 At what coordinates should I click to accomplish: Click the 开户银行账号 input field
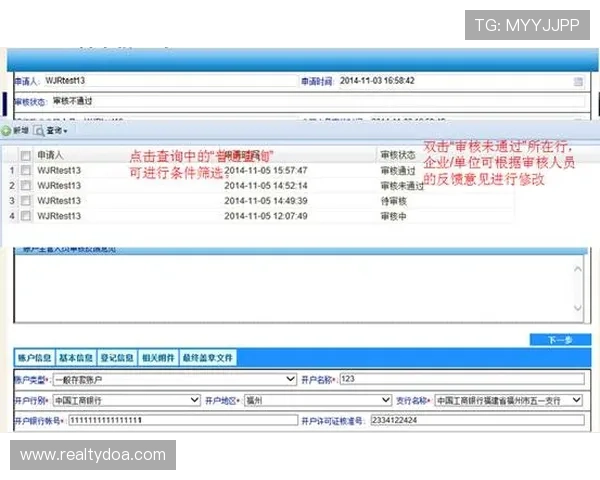[183, 420]
